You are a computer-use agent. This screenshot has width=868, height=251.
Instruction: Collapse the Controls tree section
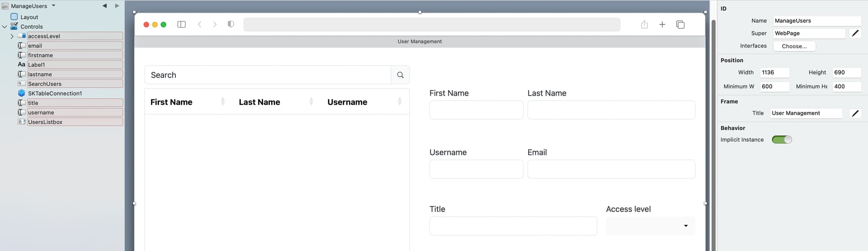(5, 27)
